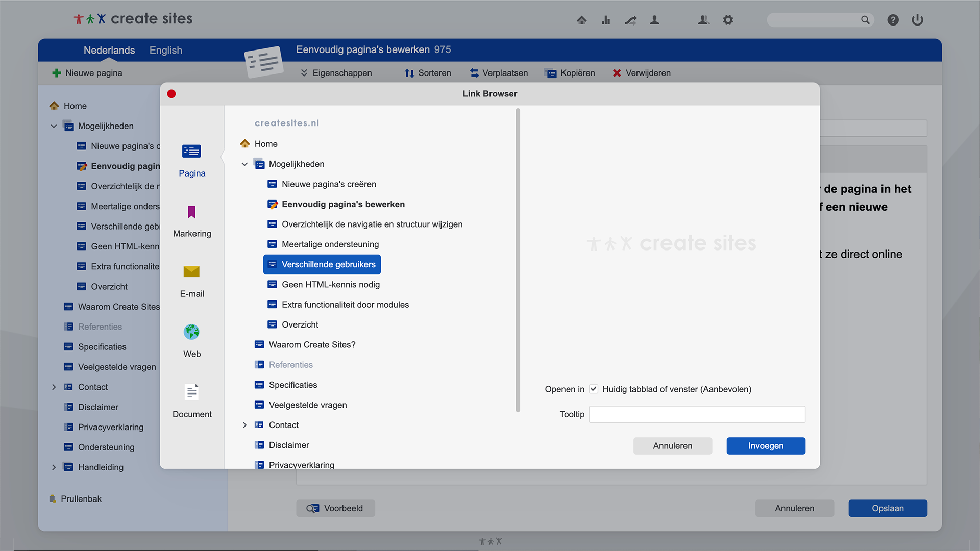Image resolution: width=980 pixels, height=551 pixels.
Task: Click Opslaan to save page
Action: 888,508
